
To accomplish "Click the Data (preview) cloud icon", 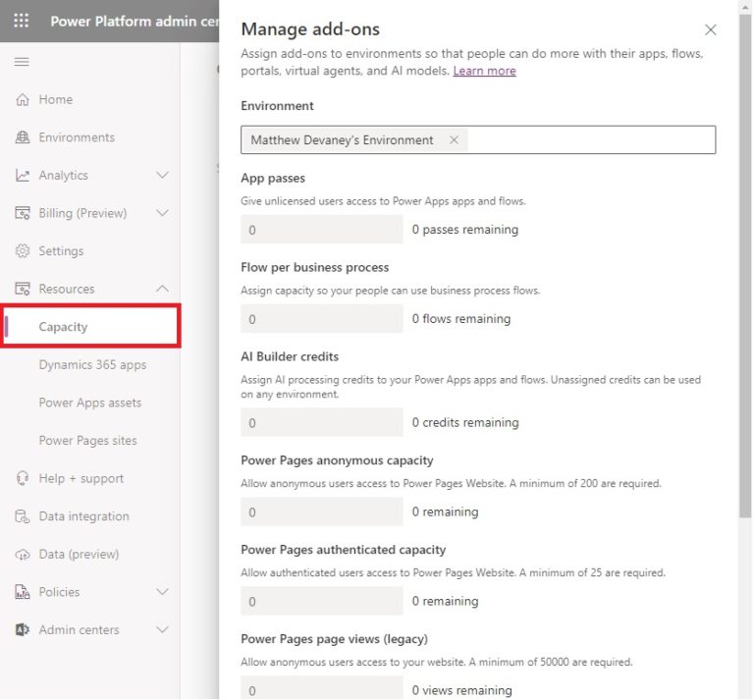I will [22, 555].
